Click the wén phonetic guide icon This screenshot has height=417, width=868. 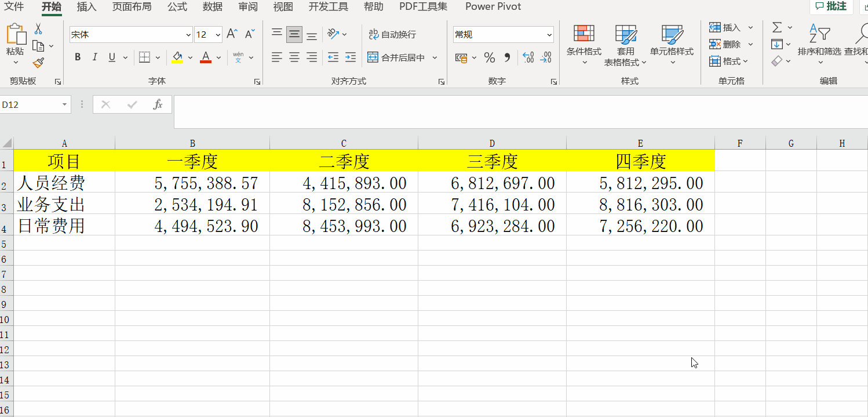point(238,57)
